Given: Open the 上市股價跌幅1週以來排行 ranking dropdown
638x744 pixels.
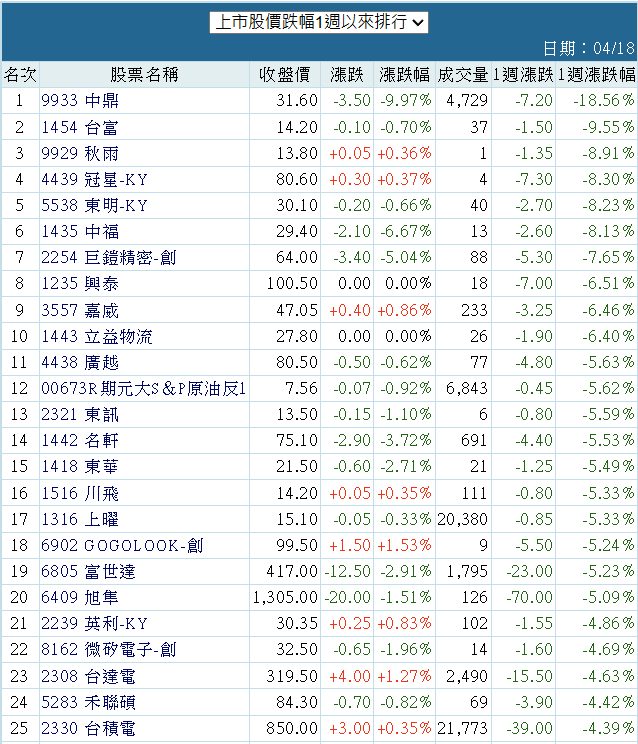Looking at the screenshot, I should pyautogui.click(x=319, y=22).
